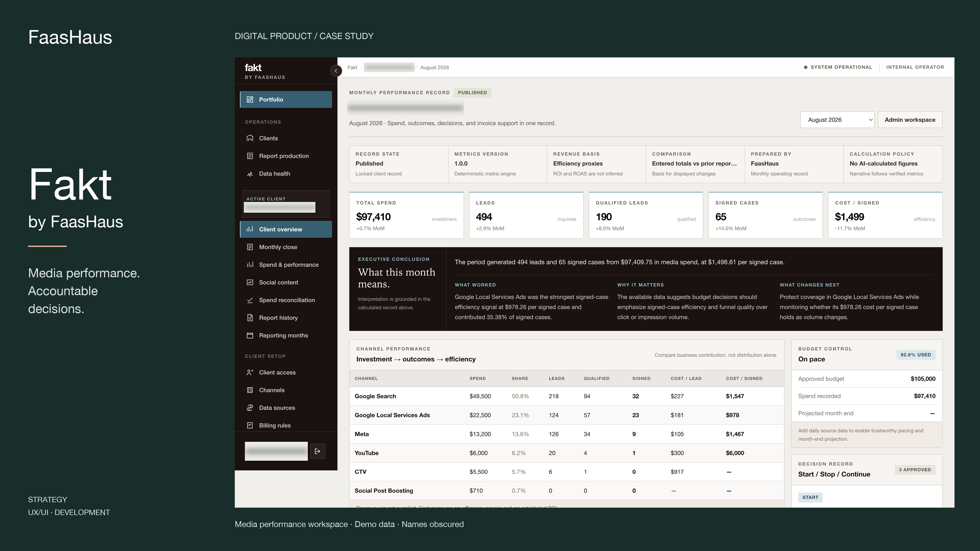This screenshot has width=980, height=551.
Task: Click the 3 APPROVED decision badge
Action: [x=915, y=470]
